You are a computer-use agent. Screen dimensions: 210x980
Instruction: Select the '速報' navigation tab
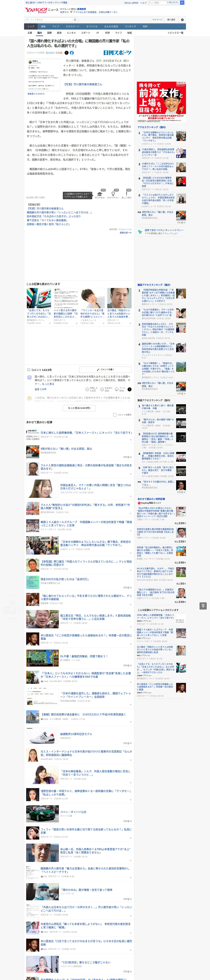[43, 27]
